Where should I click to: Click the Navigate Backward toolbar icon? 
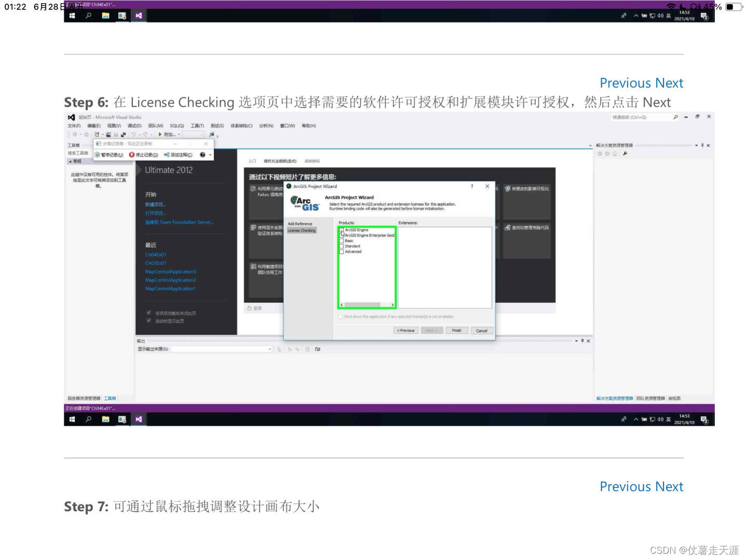pos(75,134)
